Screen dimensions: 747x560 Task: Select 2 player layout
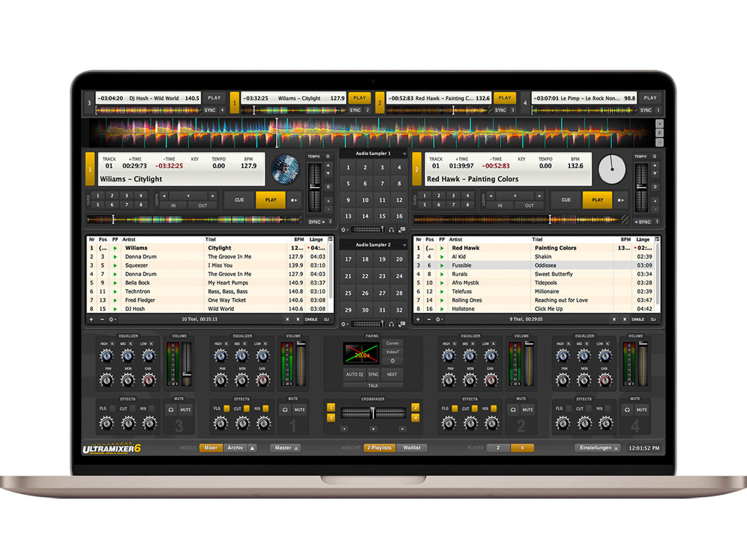click(498, 448)
